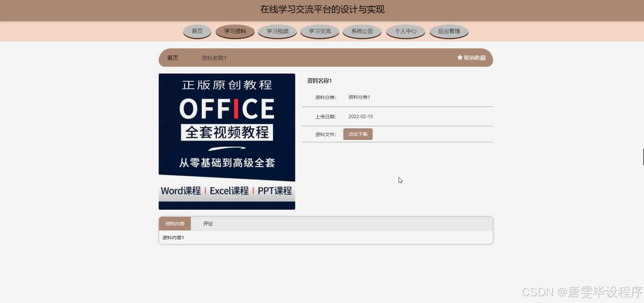644x303 pixels.
Task: Click the 资料分类: label
Action: 326,97
